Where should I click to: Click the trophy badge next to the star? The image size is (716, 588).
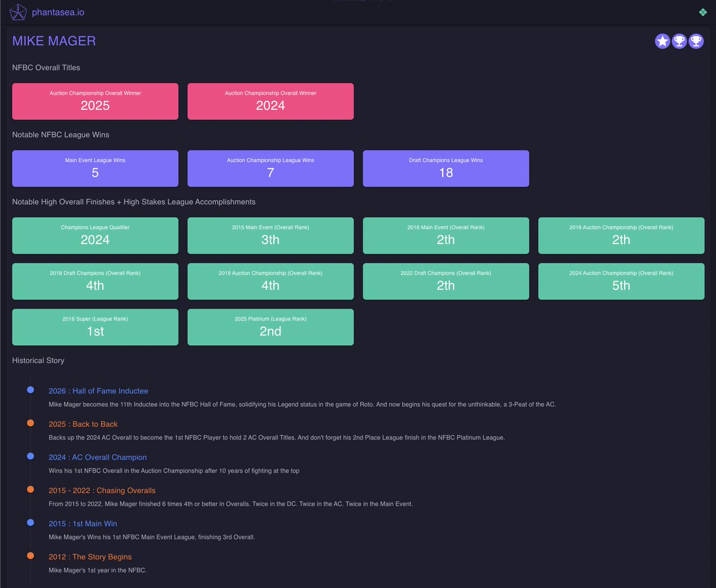tap(679, 41)
